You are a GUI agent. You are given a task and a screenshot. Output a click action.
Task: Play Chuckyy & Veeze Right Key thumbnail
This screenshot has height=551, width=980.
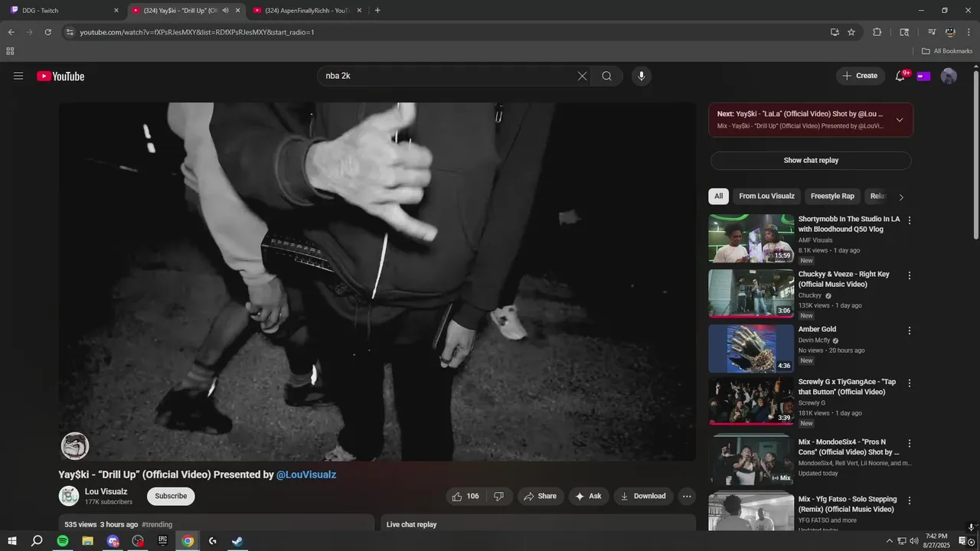751,293
